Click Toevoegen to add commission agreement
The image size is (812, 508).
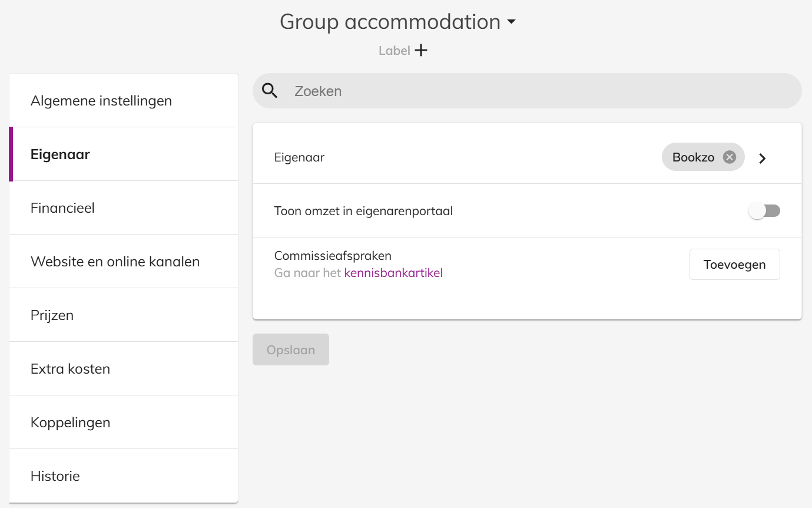pos(734,265)
